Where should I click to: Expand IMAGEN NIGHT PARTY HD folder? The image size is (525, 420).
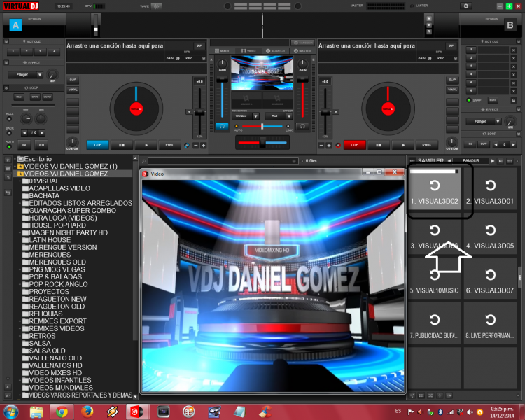[20, 233]
